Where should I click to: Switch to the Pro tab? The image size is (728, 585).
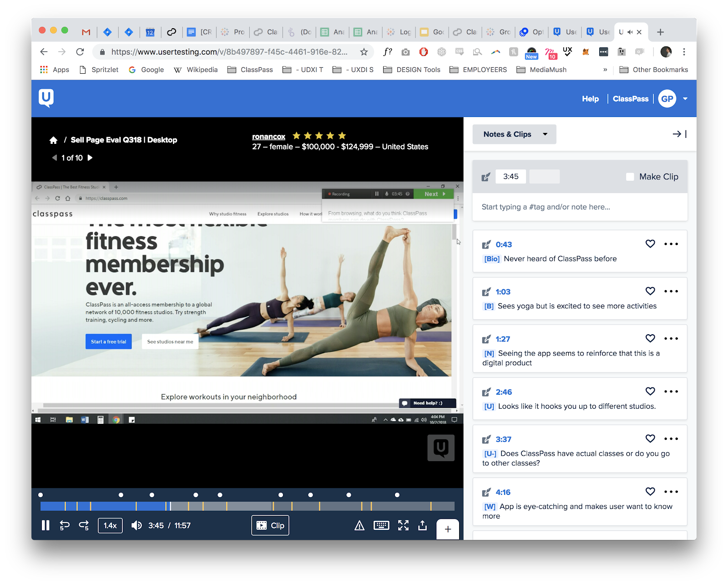(233, 32)
